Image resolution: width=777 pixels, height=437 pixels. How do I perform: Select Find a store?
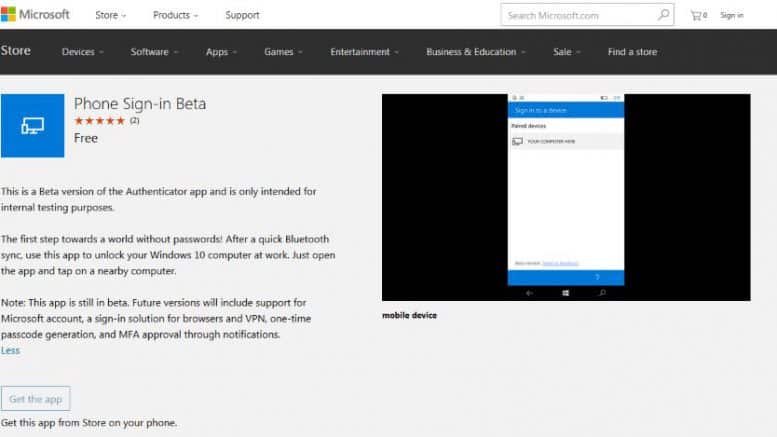coord(632,52)
